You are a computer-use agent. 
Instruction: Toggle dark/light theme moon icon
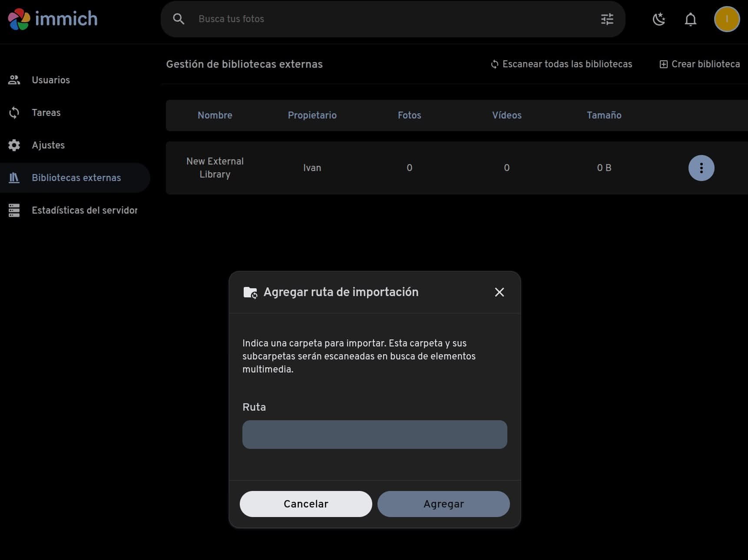pos(659,19)
